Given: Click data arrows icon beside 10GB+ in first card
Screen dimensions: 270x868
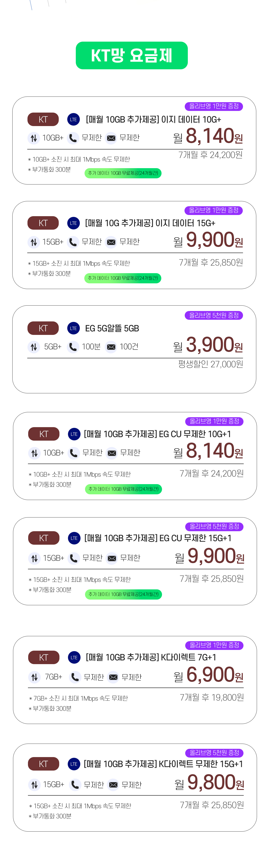Looking at the screenshot, I should (x=34, y=138).
